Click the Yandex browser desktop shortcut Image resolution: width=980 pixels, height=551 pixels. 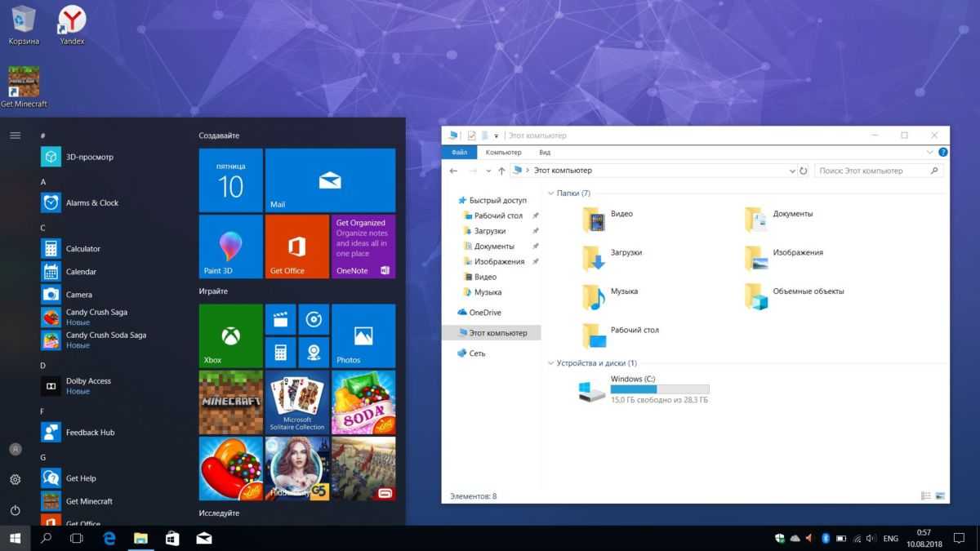click(x=72, y=20)
